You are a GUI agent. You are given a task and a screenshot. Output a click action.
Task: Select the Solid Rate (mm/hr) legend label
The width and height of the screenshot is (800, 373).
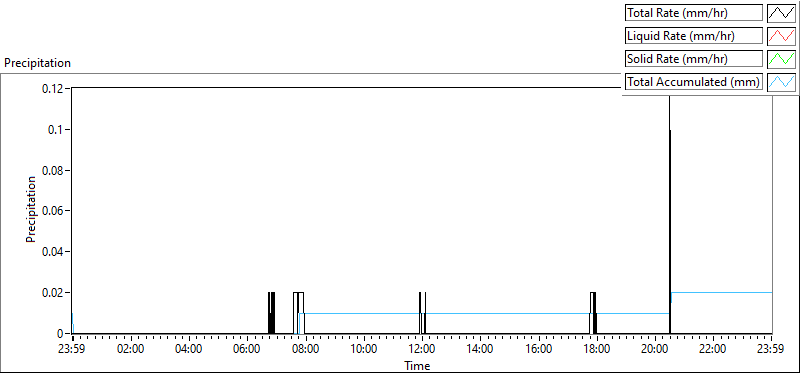(x=694, y=59)
